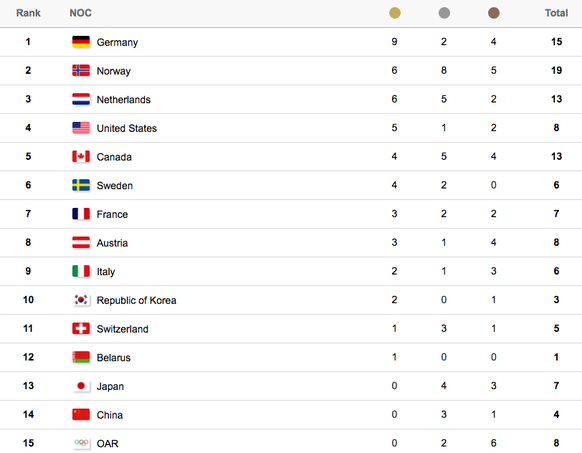Sort by the NOC column header
The image size is (582, 453).
click(x=80, y=13)
